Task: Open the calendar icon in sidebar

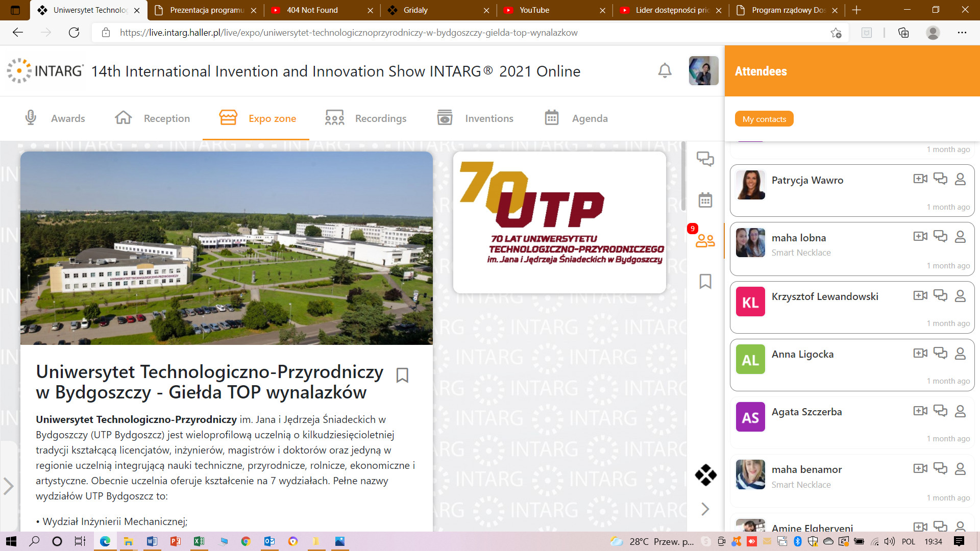Action: [705, 200]
